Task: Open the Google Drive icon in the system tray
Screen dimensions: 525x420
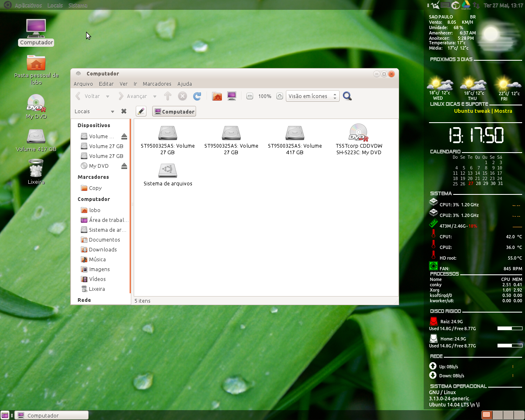Action: [467, 5]
